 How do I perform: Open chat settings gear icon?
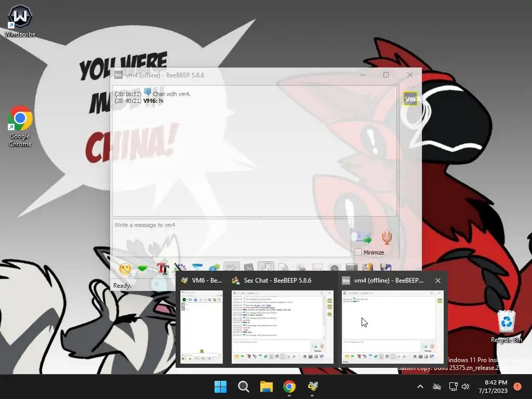[215, 268]
